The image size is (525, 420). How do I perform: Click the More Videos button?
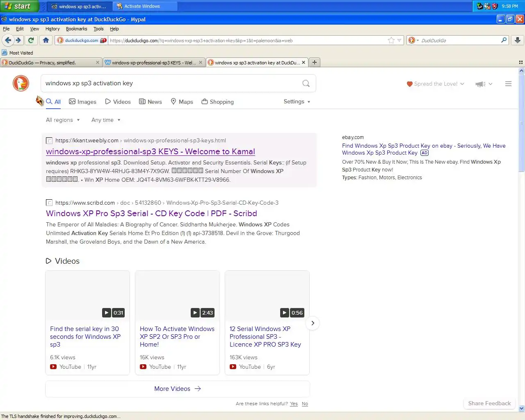coord(178,389)
